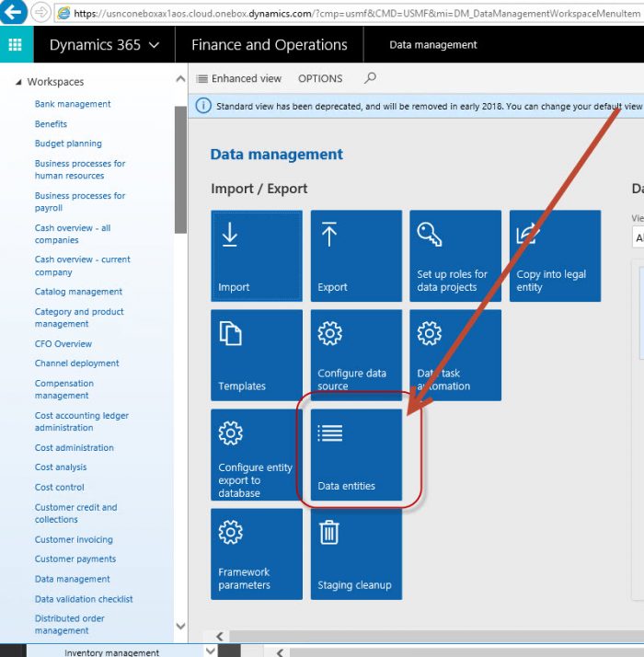644x657 pixels.
Task: Collapse the Workspaces tree section
Action: pos(18,82)
